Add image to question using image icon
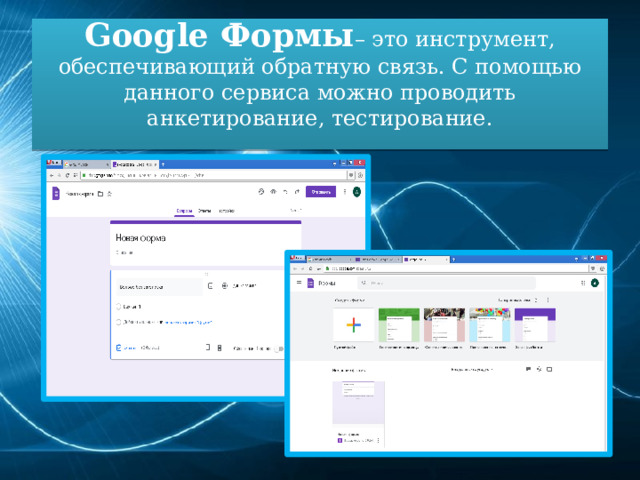Image resolution: width=640 pixels, height=480 pixels. pos(210,286)
